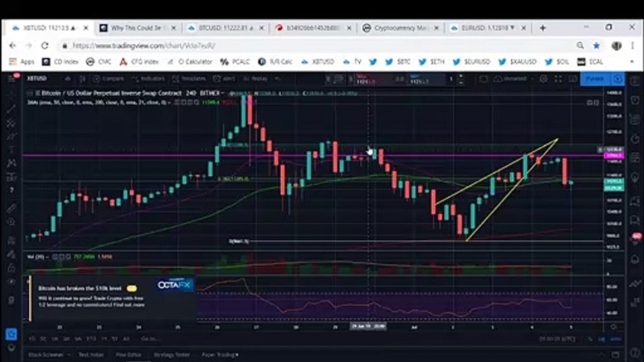Click the Compare button
Viewport: 644px width, 362px height.
pos(109,79)
